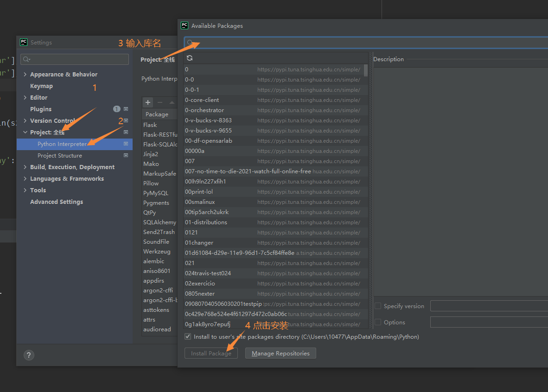Click the Plugins update count badge
The image size is (548, 392).
[x=117, y=109]
